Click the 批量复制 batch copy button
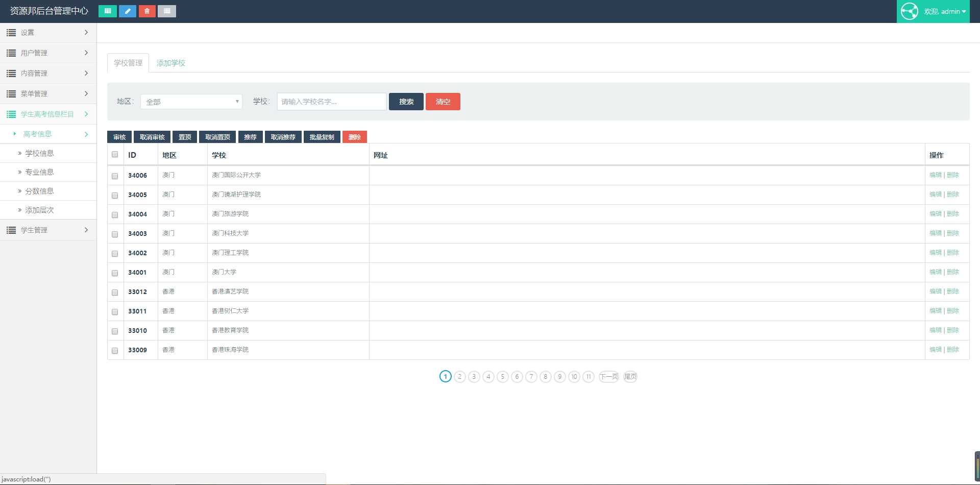The width and height of the screenshot is (980, 485). tap(322, 137)
